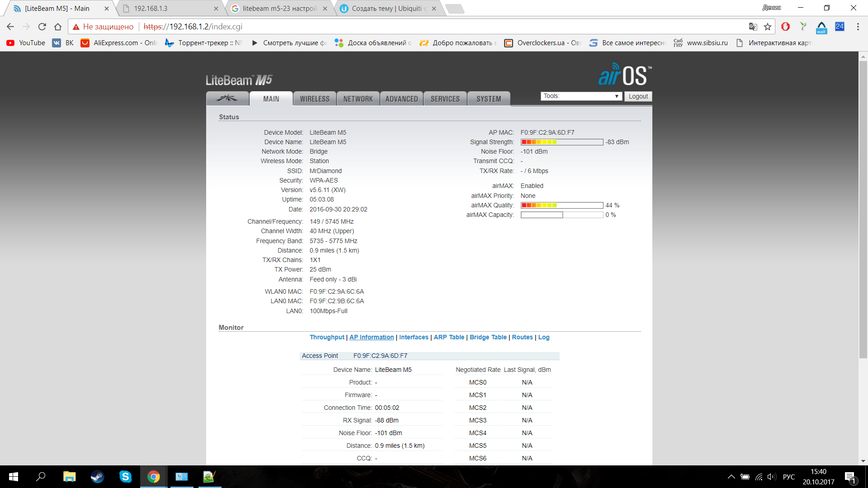
Task: Switch to the litebeam m5-23 Google tab
Action: coord(279,9)
